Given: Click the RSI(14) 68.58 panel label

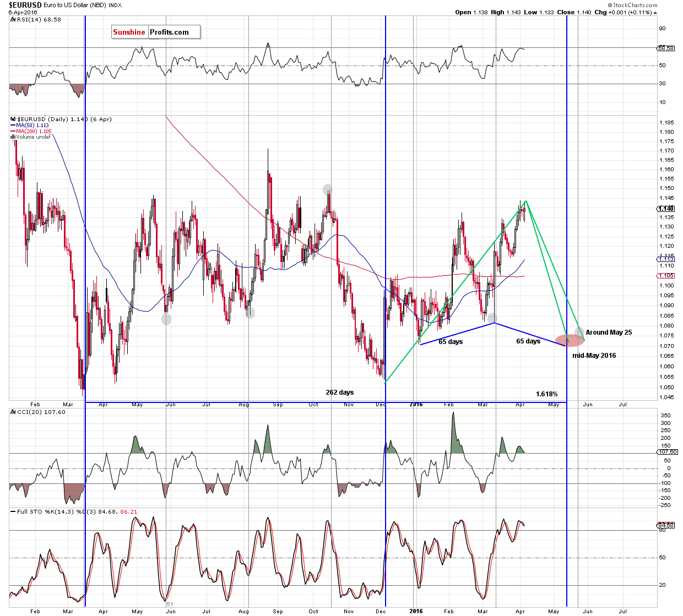Looking at the screenshot, I should tap(39, 19).
